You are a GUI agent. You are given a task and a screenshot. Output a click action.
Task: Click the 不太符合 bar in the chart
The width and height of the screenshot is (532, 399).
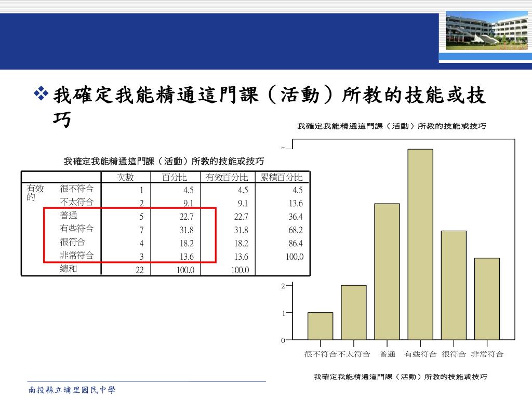(353, 312)
